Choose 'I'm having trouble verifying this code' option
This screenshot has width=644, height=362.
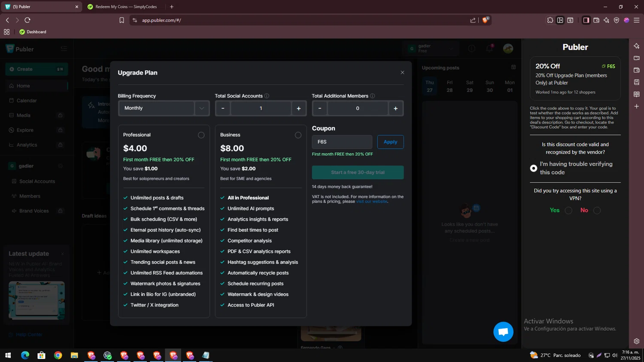click(534, 168)
